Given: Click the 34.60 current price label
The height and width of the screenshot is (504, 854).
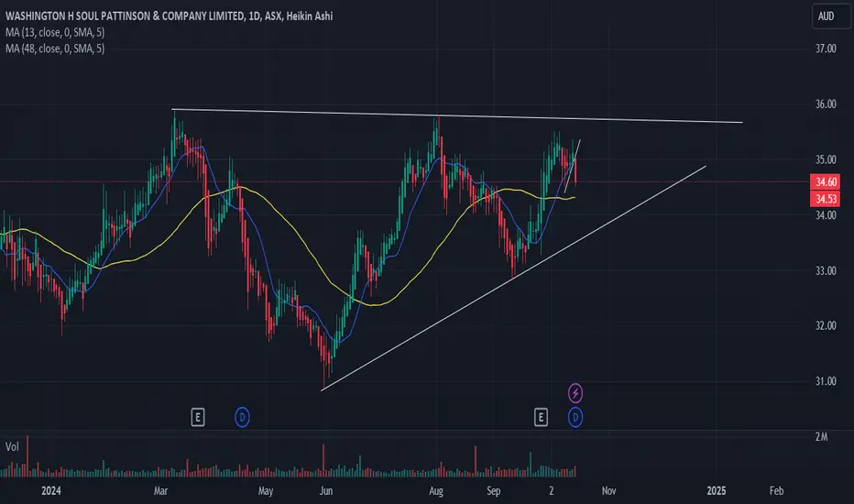Looking at the screenshot, I should tap(826, 182).
